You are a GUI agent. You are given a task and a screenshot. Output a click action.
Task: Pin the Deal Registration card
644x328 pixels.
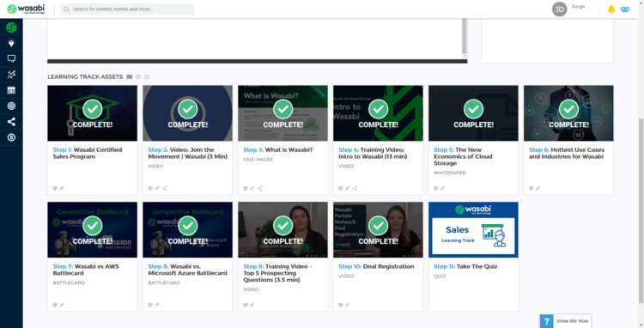pos(348,305)
